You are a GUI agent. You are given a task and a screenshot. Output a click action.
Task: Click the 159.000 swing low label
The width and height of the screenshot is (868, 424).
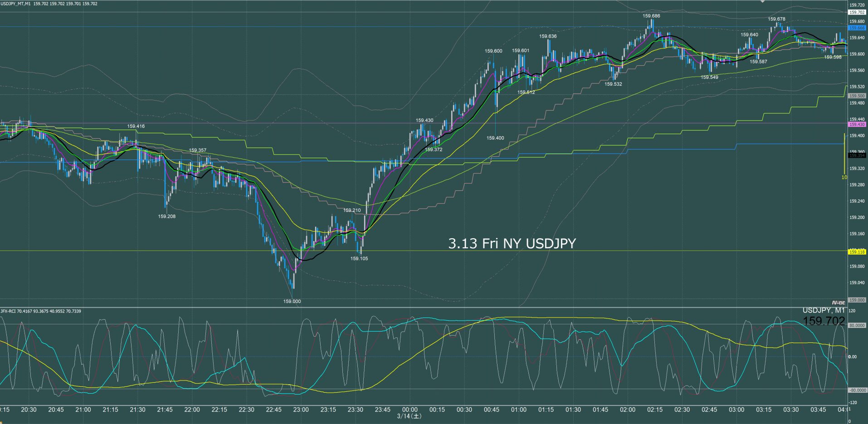pyautogui.click(x=292, y=301)
